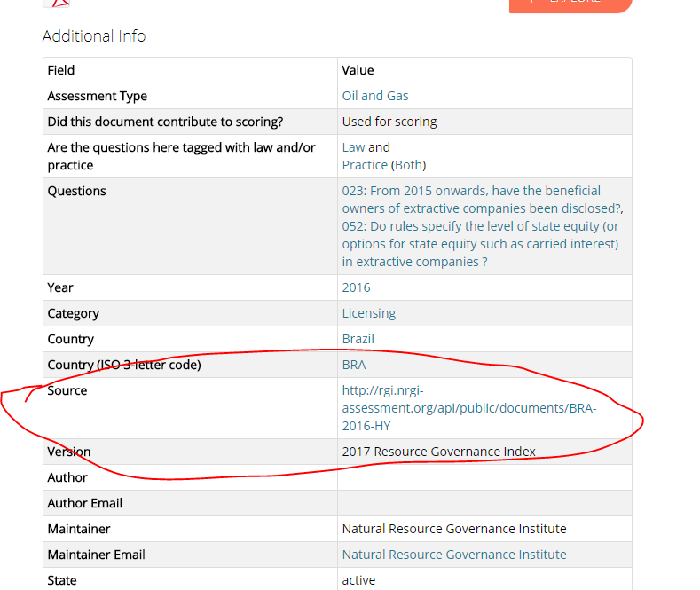Select the Assessment Type field label
Image resolution: width=700 pixels, height=590 pixels.
(x=98, y=96)
